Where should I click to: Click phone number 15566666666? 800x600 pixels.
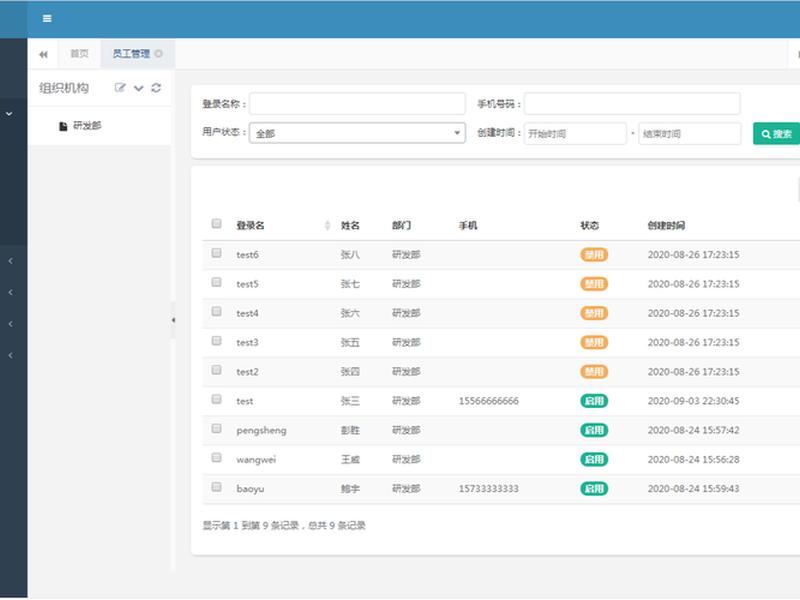coord(488,401)
